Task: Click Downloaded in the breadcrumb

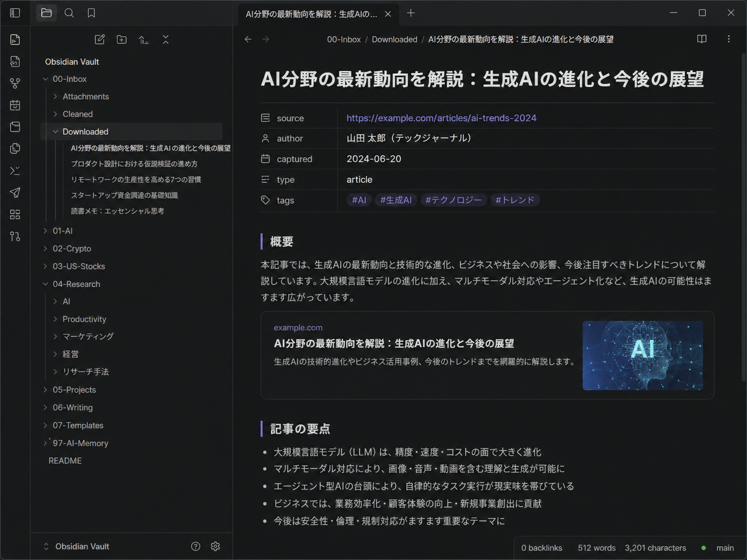Action: [395, 39]
